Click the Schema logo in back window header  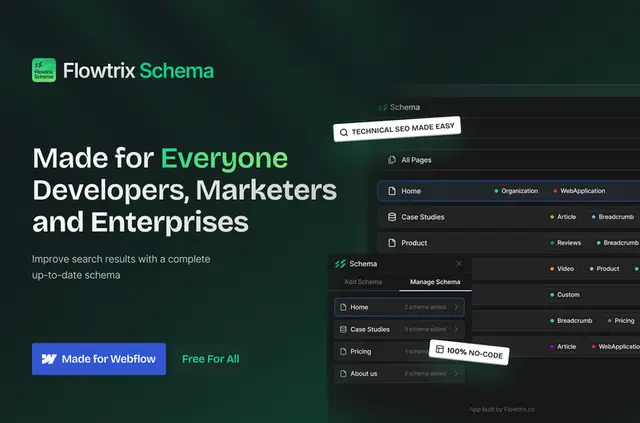383,107
